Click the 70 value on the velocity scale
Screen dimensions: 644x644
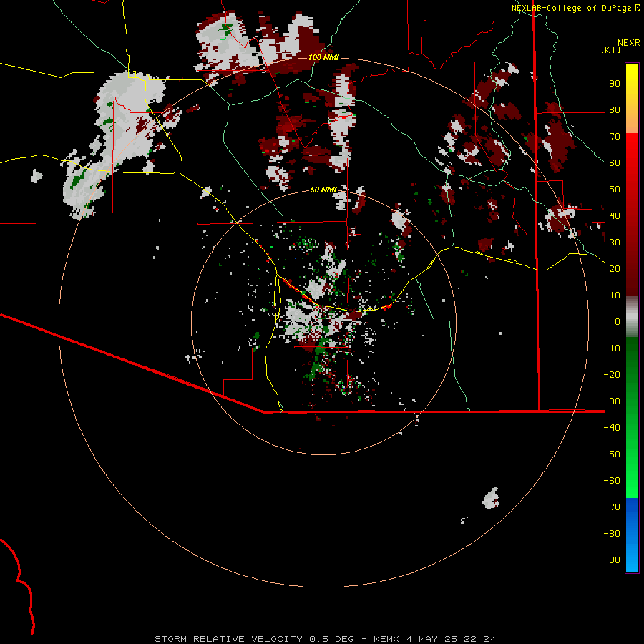(615, 137)
